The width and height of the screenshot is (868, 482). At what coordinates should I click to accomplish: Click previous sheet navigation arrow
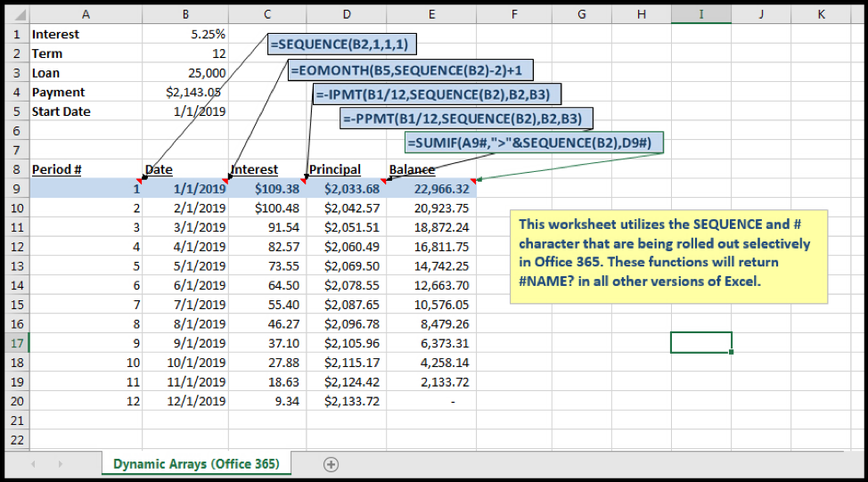(x=33, y=464)
